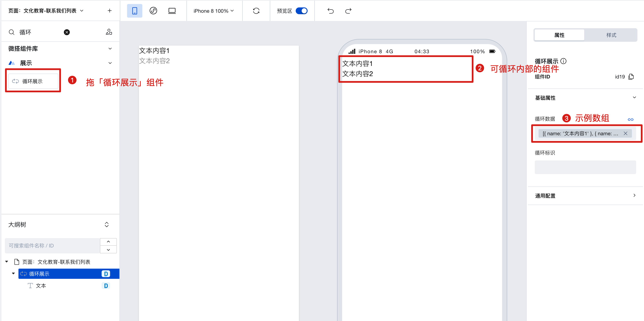Click the info icon beside 循环展示
This screenshot has width=644, height=321.
point(563,61)
